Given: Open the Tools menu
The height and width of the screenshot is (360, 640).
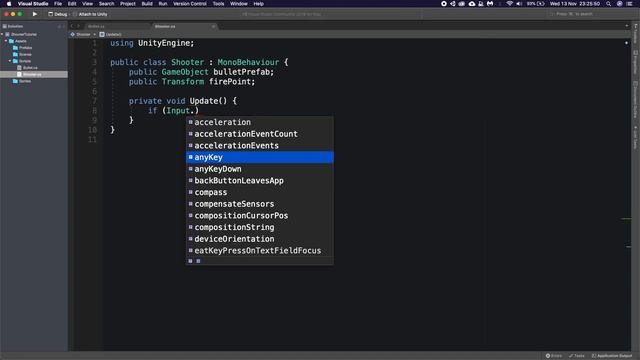Looking at the screenshot, I should pos(218,4).
